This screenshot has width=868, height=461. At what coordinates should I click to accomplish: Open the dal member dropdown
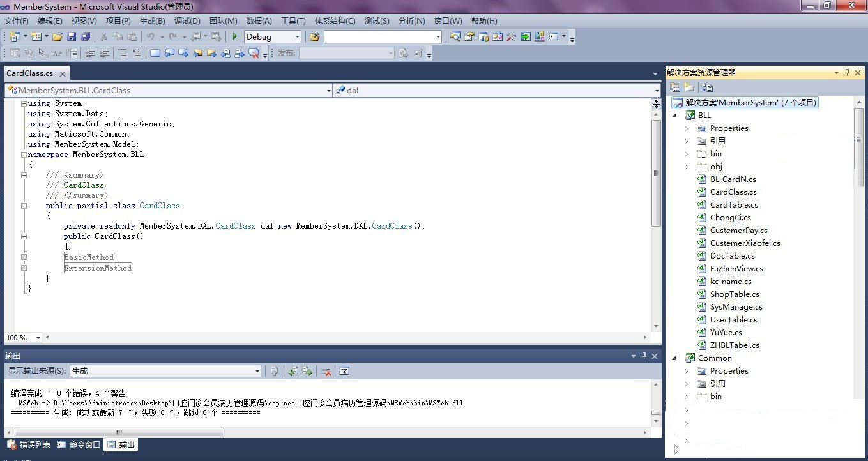tap(657, 91)
